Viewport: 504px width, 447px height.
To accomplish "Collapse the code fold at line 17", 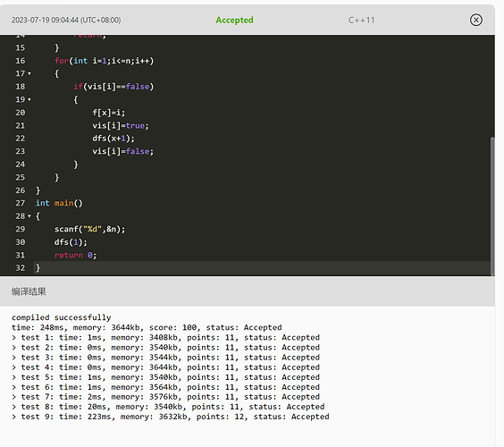I will 29,73.
